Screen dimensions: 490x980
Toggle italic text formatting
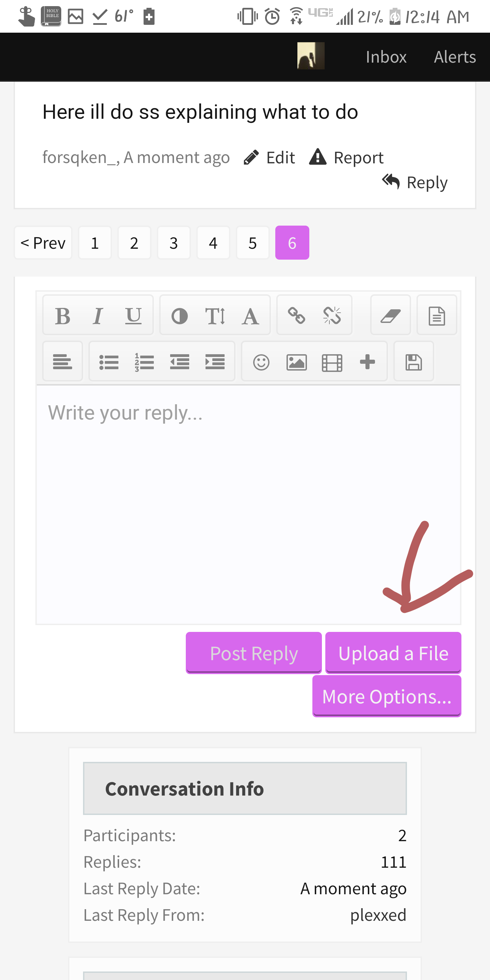pyautogui.click(x=98, y=316)
